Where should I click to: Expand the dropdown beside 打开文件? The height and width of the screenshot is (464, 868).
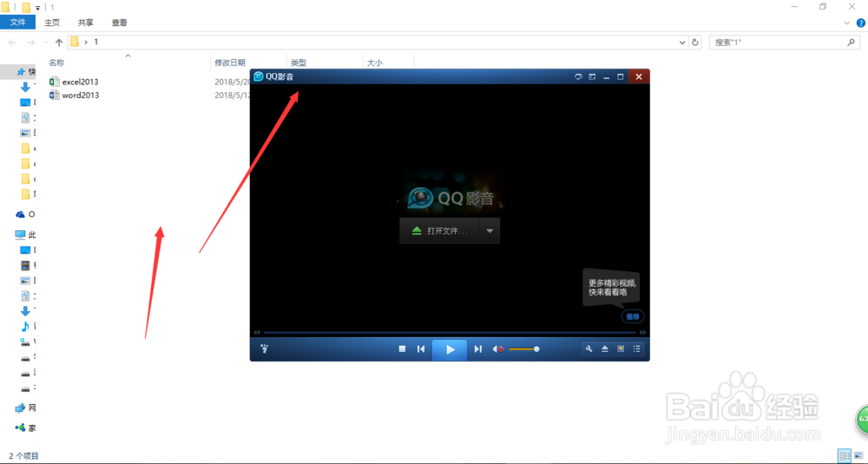pyautogui.click(x=490, y=230)
